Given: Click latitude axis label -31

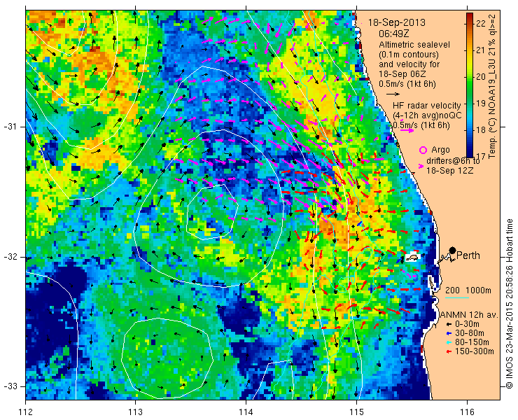Looking at the screenshot, I should coord(10,127).
